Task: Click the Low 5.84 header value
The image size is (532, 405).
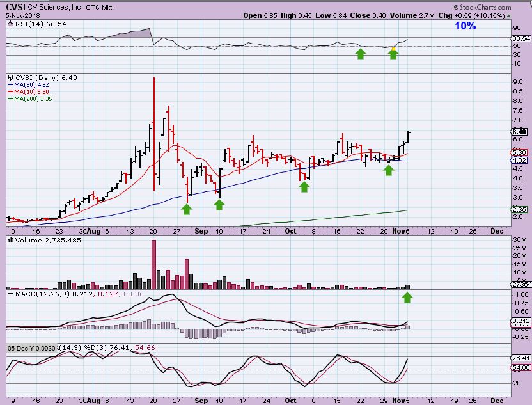Action: pos(331,15)
